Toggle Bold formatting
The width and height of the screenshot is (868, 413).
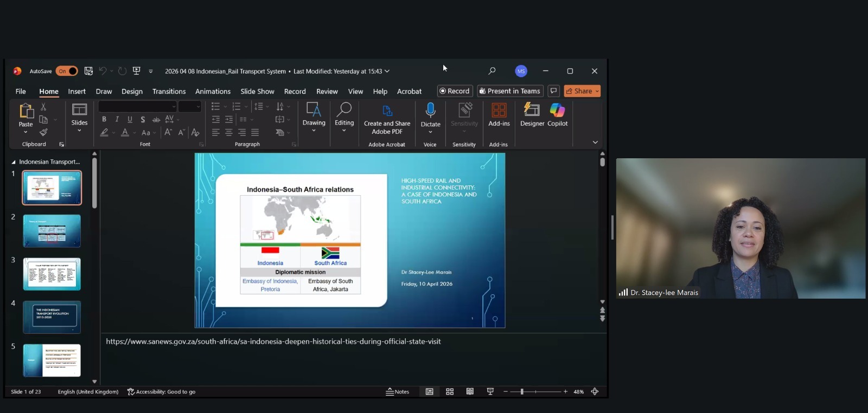[104, 119]
